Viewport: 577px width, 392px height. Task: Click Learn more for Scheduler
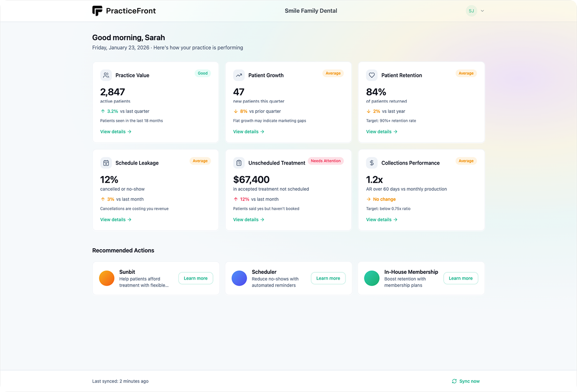[328, 278]
